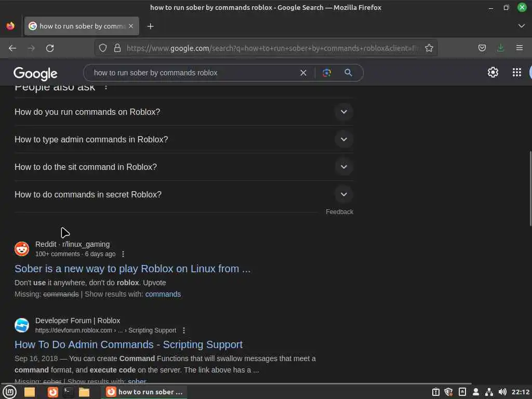Screen dimensions: 532x399
Task: Open the taskbar Firefox window button
Action: tap(144, 392)
